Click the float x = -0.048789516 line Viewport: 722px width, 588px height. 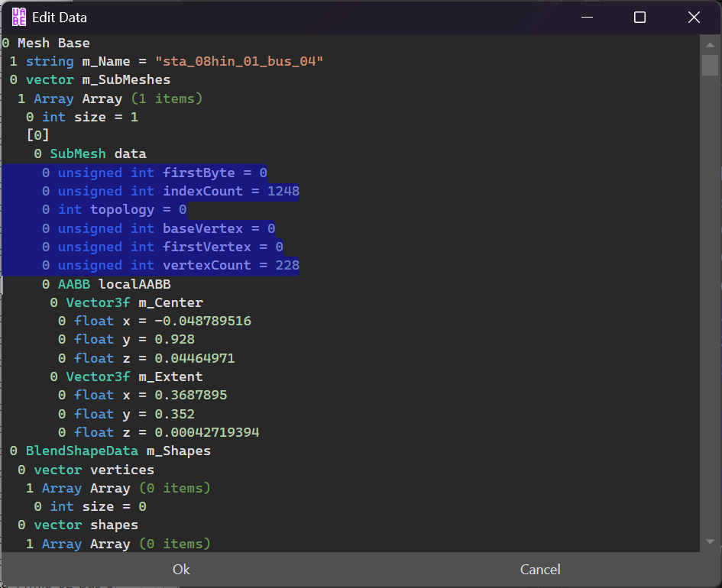click(x=154, y=321)
